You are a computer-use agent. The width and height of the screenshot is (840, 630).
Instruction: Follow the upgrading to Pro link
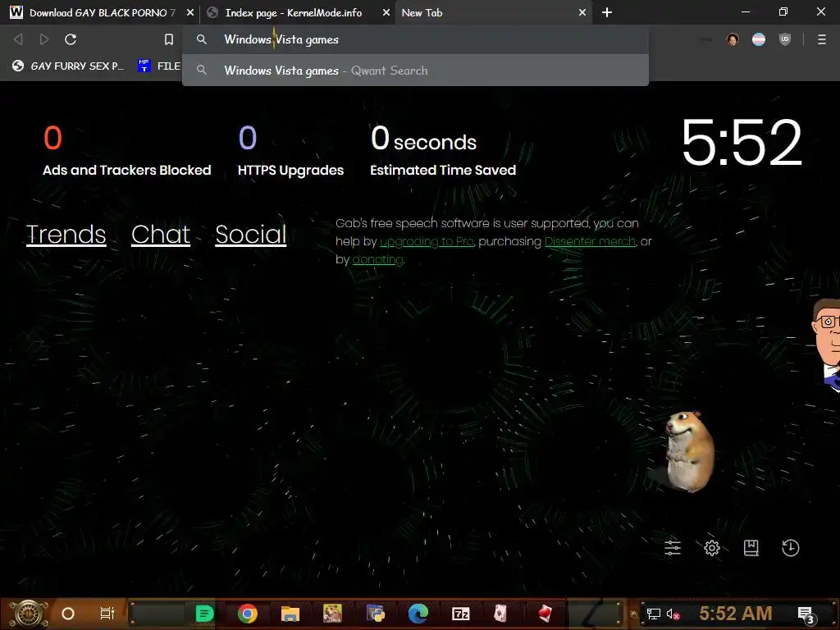point(427,242)
